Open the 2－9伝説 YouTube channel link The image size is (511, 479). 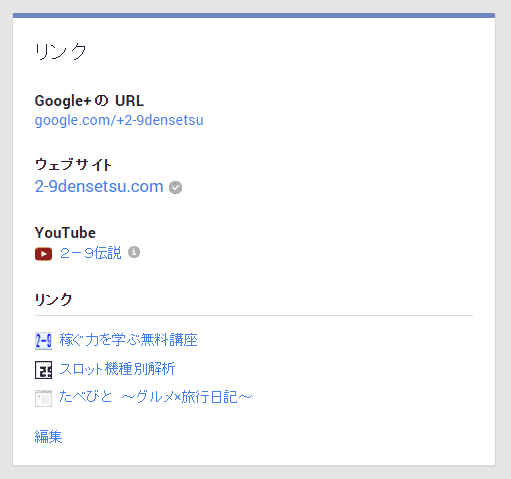[91, 253]
